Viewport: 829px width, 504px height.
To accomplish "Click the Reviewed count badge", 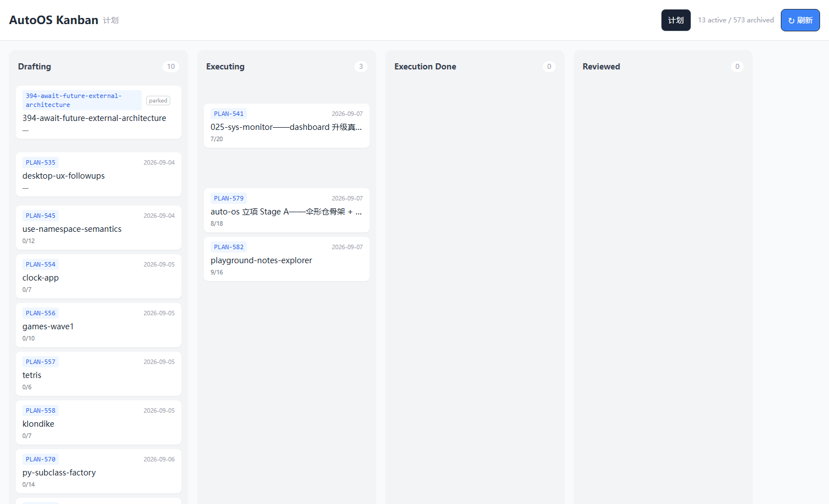I will pyautogui.click(x=737, y=67).
